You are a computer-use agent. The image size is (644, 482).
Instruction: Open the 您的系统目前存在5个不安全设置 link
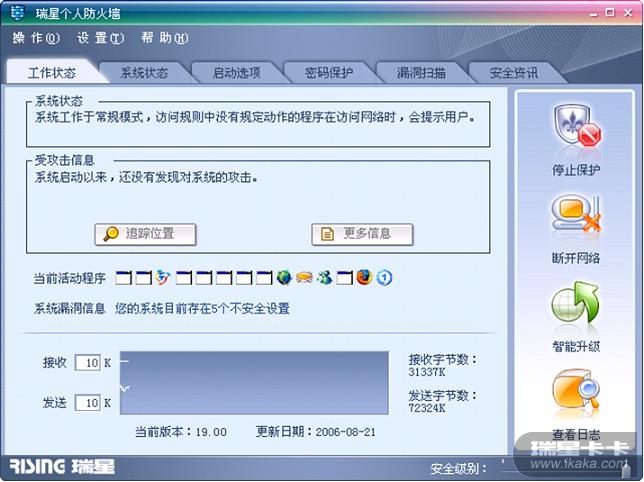[x=202, y=308]
